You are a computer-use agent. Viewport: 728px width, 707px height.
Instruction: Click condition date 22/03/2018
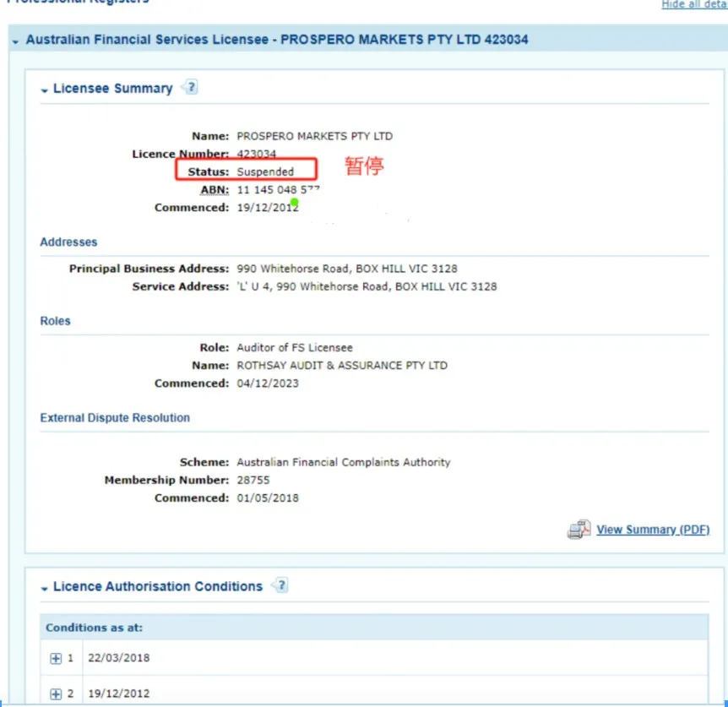tap(119, 658)
